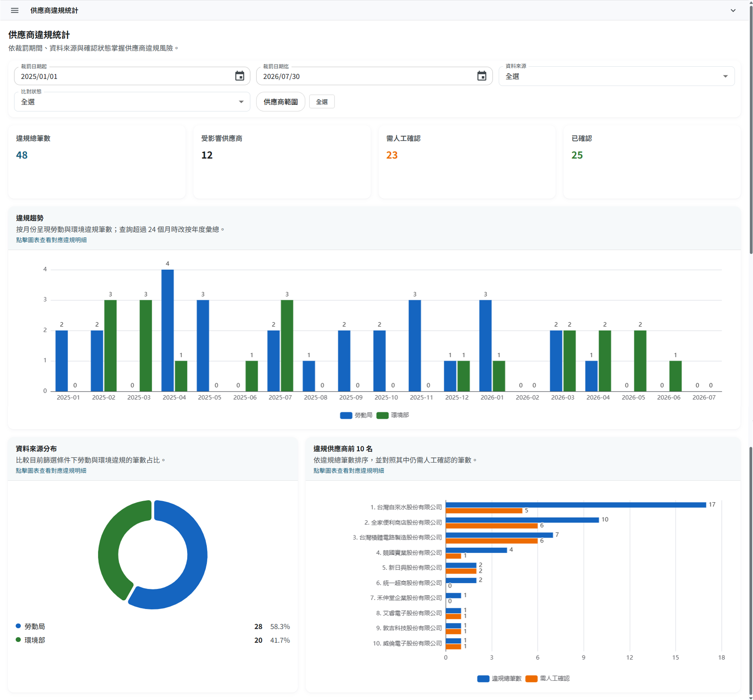Click the 2025-12 month label on axis

457,397
